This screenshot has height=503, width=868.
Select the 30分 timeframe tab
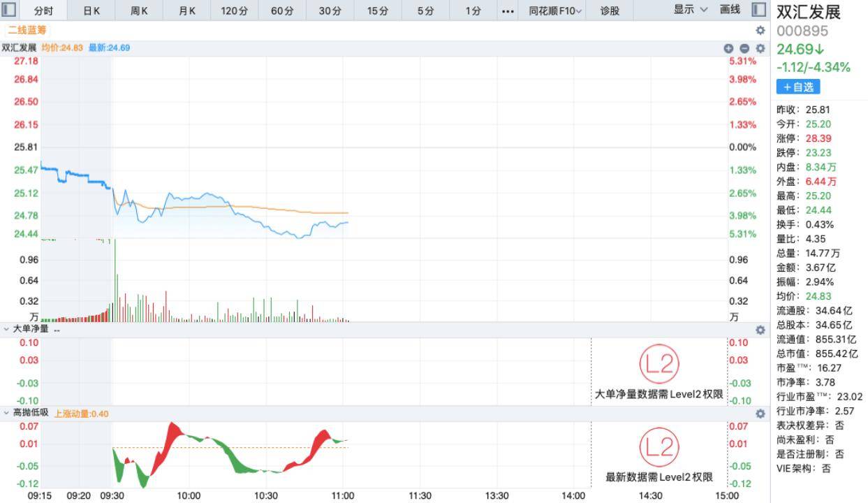coord(330,10)
